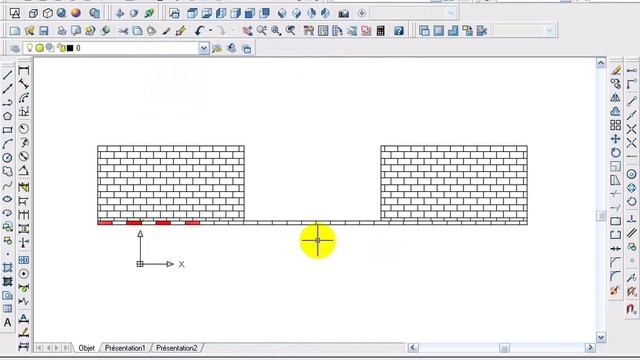Switch to the Objet tab
640x360 pixels.
[86, 348]
